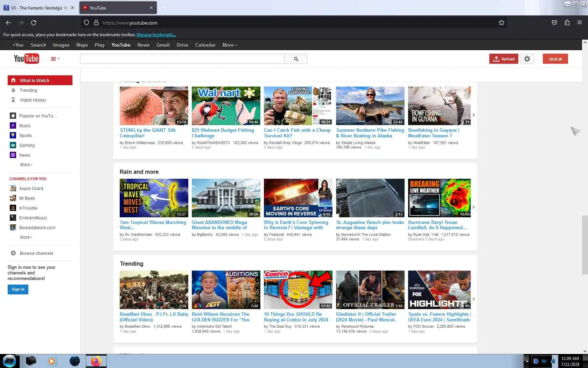Show hidden system tray icons
This screenshot has height=368, width=588.
527,361
